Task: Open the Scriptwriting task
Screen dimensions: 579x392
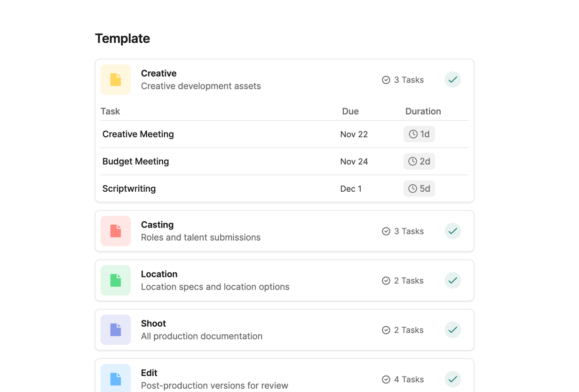Action: [129, 189]
